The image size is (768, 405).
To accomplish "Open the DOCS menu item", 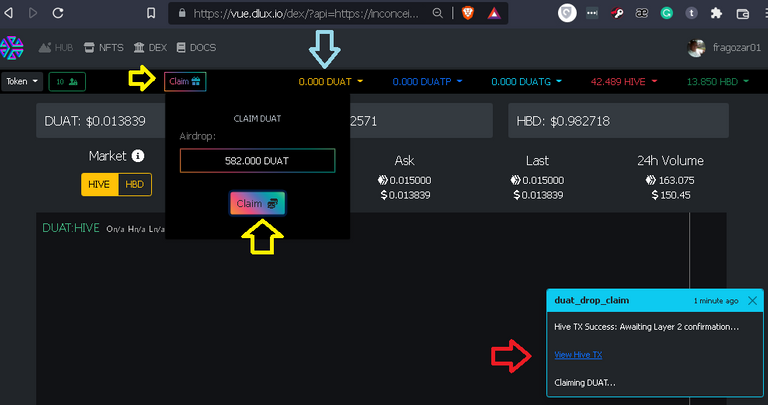I will click(196, 48).
